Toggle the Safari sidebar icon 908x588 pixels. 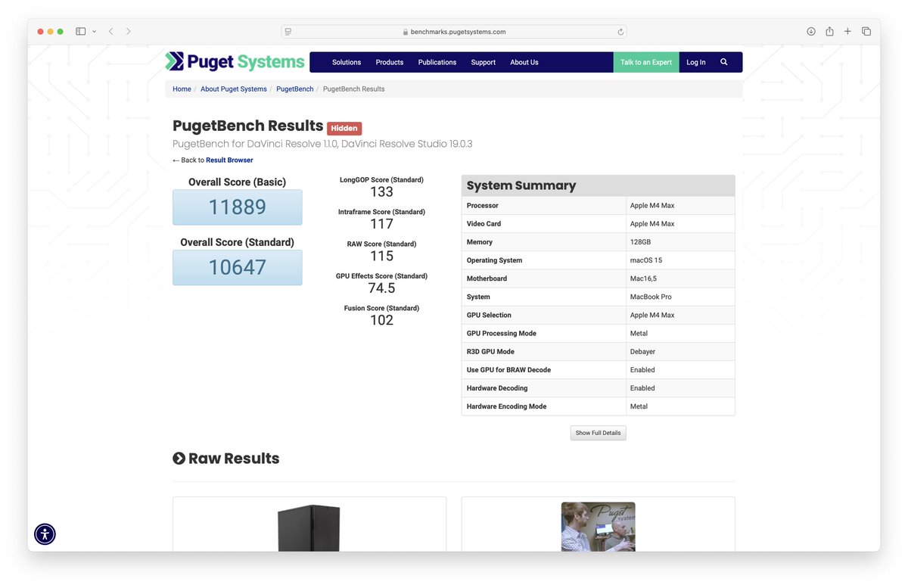81,32
